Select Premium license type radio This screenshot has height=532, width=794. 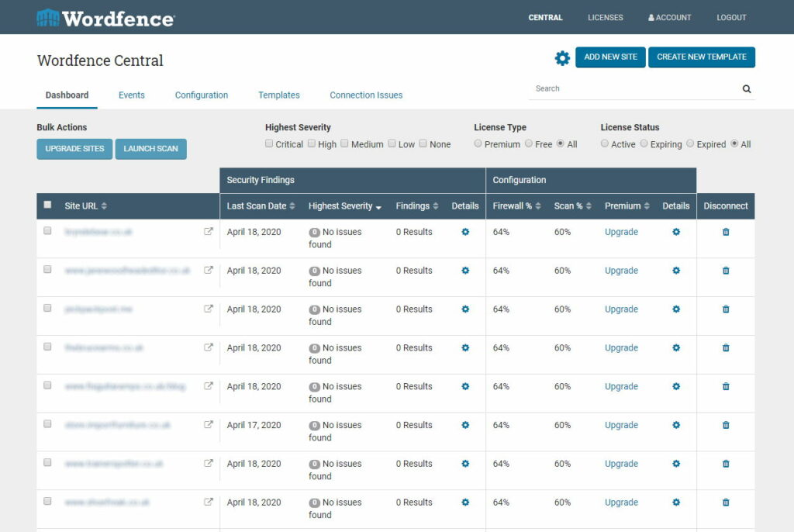478,143
